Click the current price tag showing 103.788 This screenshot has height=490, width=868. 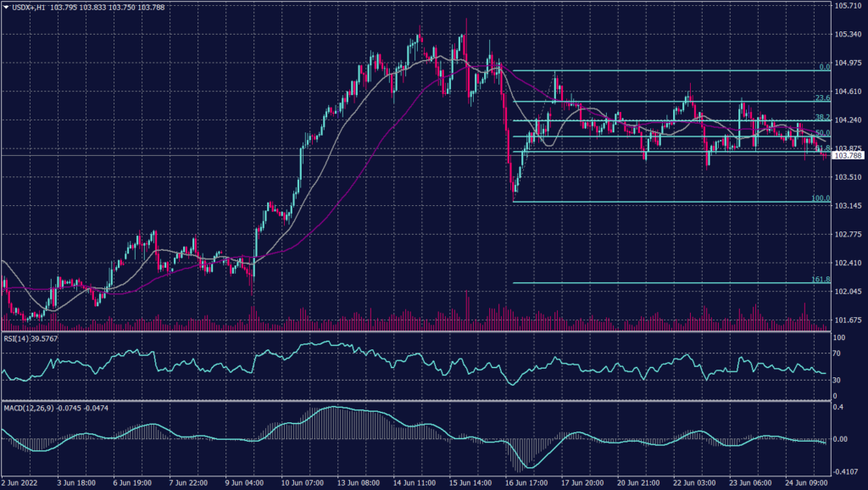[x=848, y=157]
